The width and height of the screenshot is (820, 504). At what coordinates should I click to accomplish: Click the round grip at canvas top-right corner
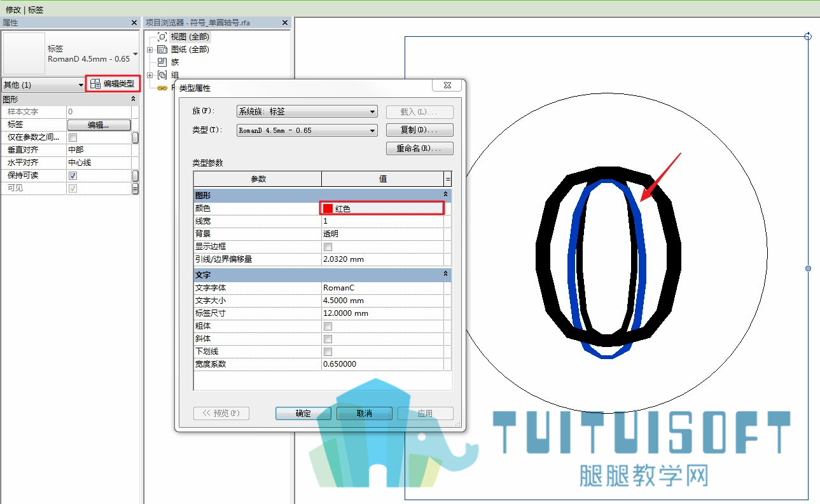tap(808, 36)
